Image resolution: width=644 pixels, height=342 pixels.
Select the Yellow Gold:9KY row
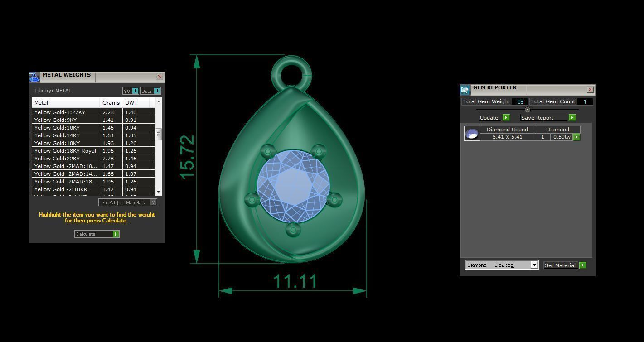[93, 120]
